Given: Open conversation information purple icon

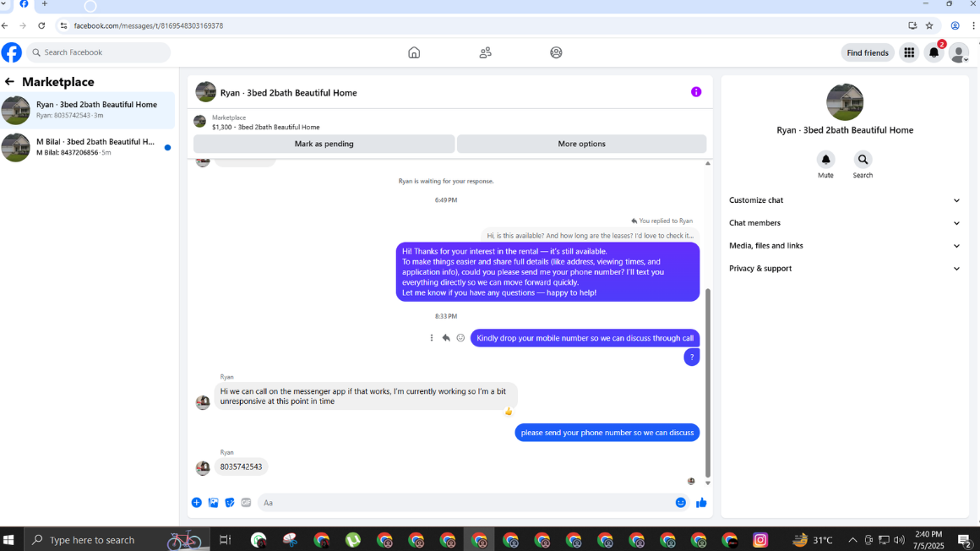Looking at the screenshot, I should [x=695, y=92].
